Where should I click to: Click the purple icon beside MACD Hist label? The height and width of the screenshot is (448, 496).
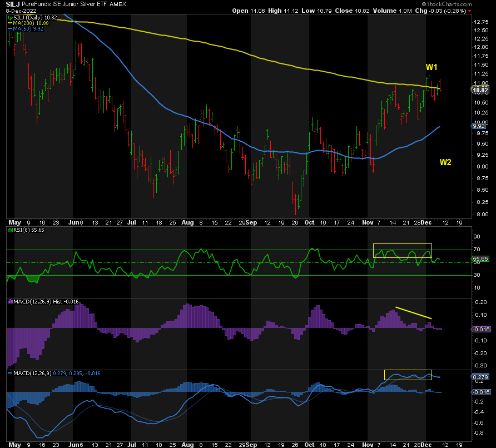coord(10,302)
